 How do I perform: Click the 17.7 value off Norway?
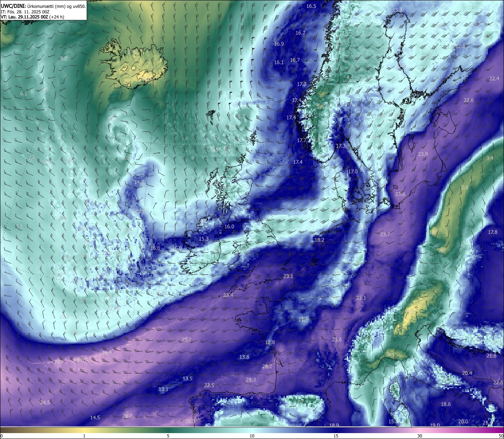(302, 140)
